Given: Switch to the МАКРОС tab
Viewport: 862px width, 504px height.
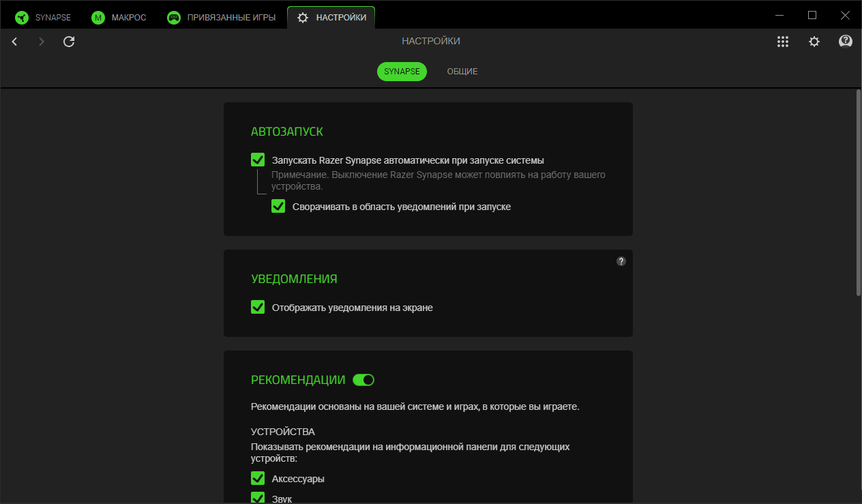Looking at the screenshot, I should (119, 18).
